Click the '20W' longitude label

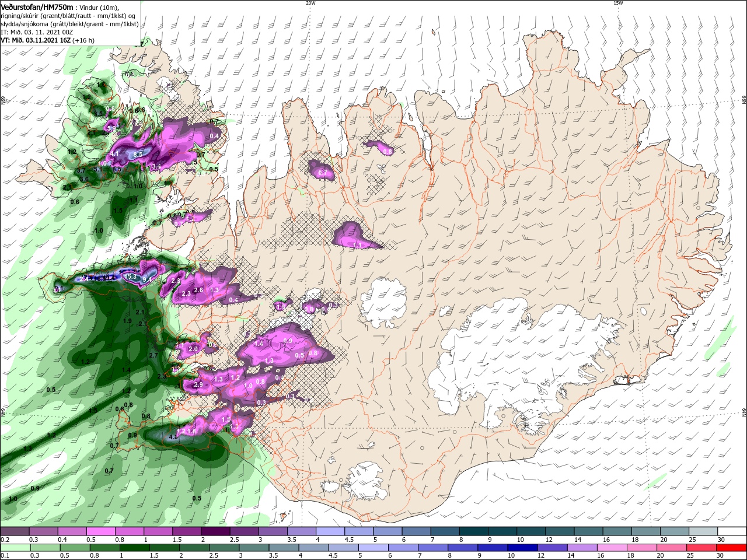[x=310, y=3]
